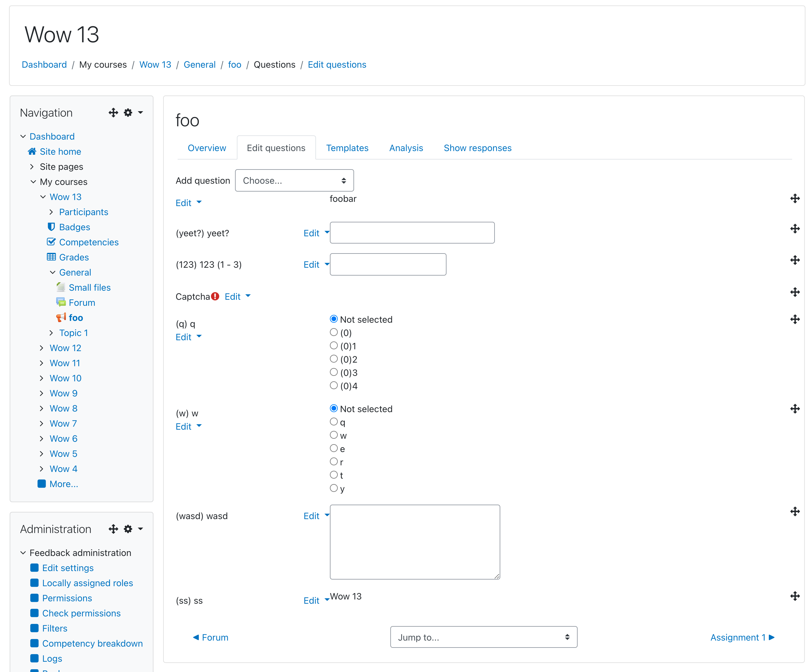Viewport: 806px width, 672px height.
Task: Click the move handle for the yeet? question
Action: tap(795, 229)
